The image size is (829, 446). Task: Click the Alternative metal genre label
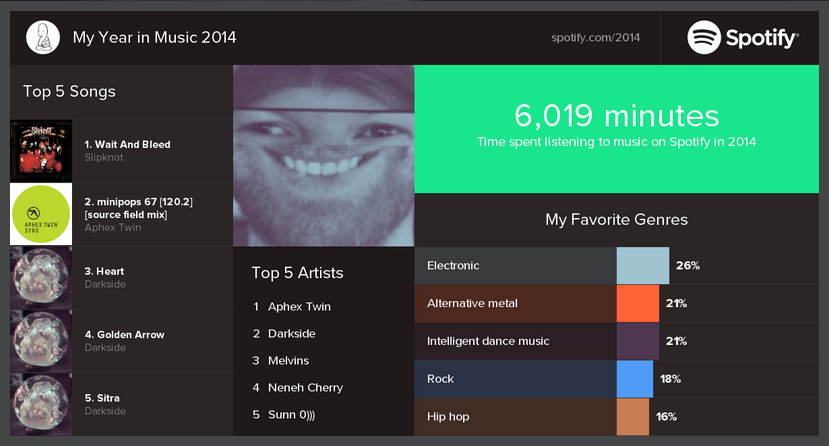(472, 303)
